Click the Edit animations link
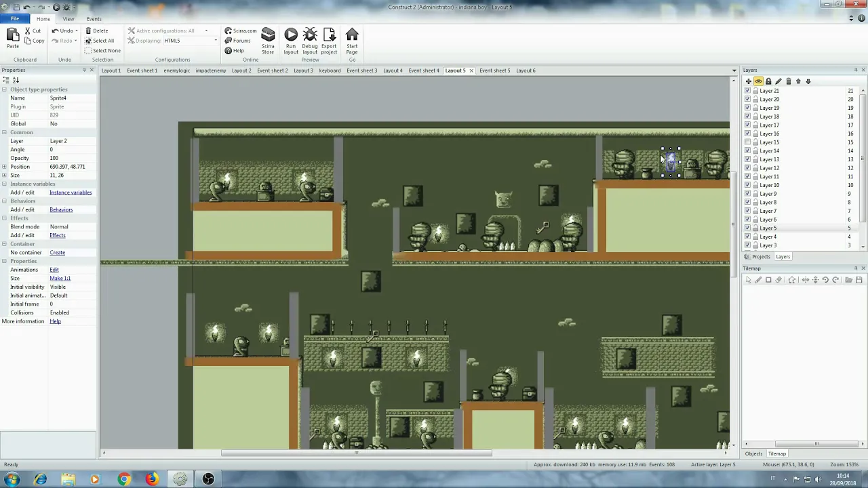This screenshot has width=868, height=488. point(54,270)
